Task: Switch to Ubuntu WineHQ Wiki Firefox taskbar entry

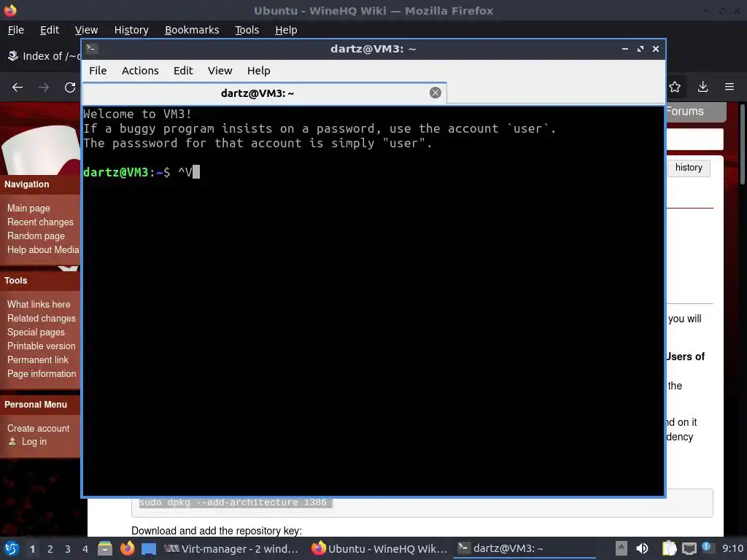Action: (379, 549)
